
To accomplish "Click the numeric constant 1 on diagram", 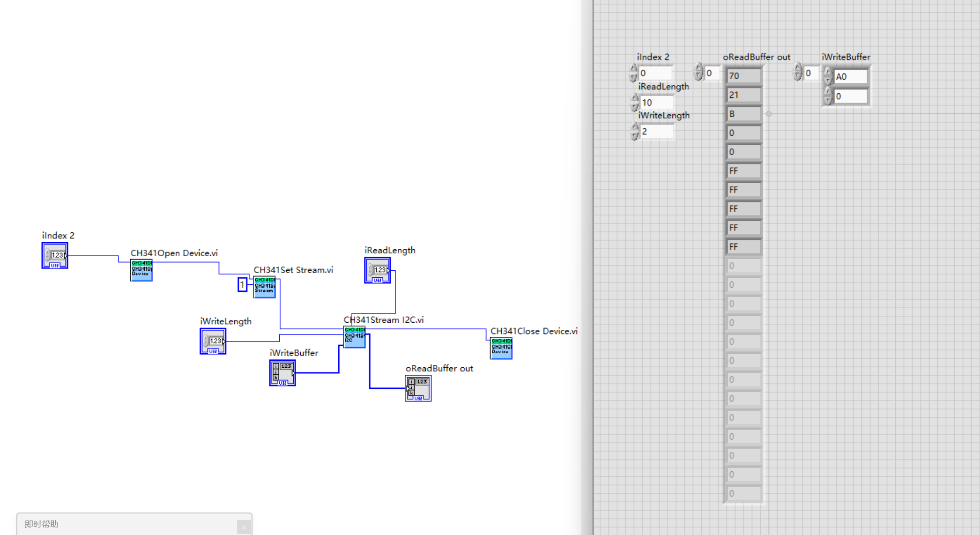I will [x=242, y=284].
